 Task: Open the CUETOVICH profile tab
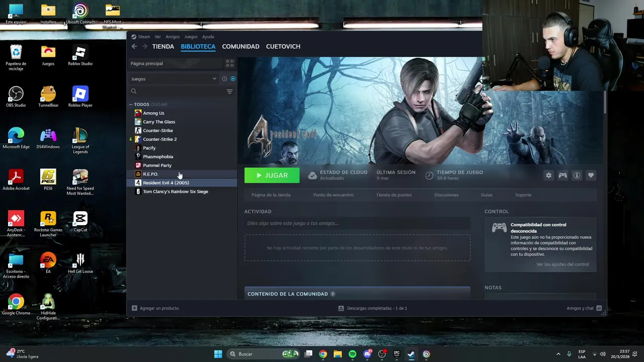[283, 46]
